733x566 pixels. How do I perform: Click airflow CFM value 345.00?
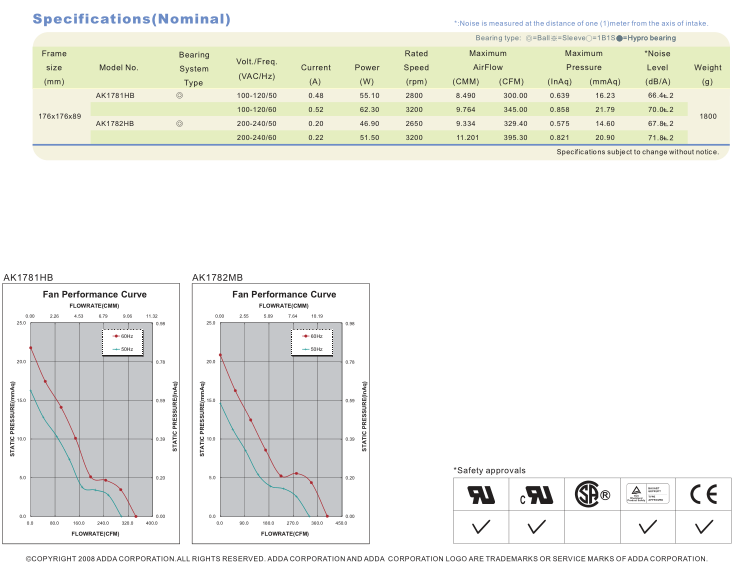tap(515, 109)
